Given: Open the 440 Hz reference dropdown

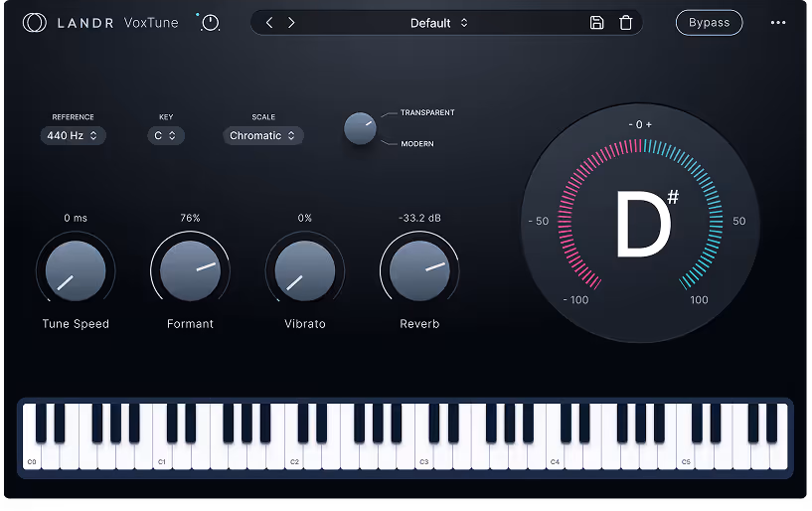Looking at the screenshot, I should tap(73, 135).
